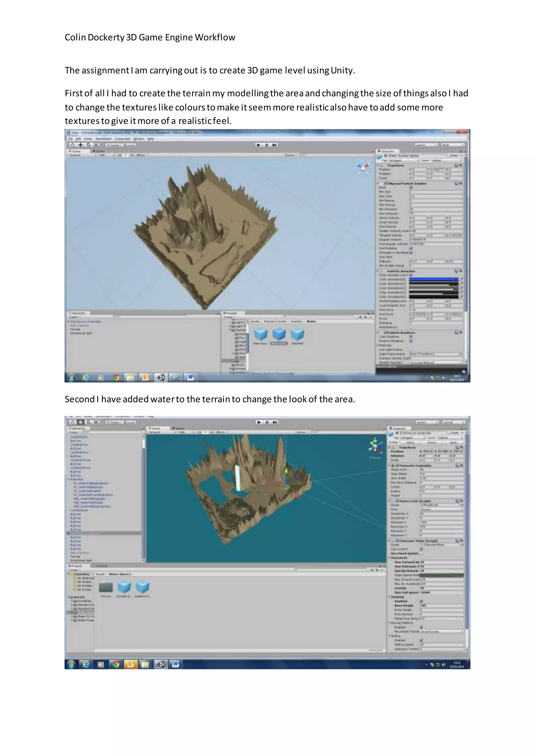This screenshot has width=535, height=756.
Task: Click Pause button in first Unity screenshot
Action: [266, 145]
